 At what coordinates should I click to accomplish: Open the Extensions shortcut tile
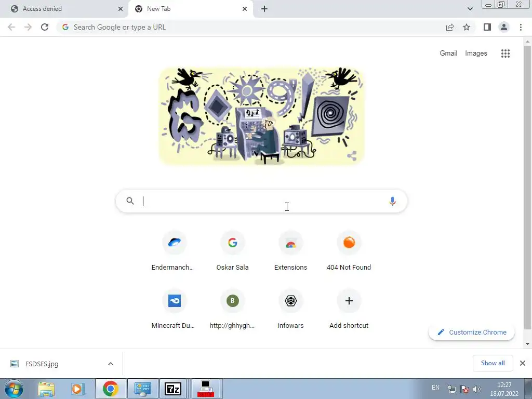tap(290, 251)
